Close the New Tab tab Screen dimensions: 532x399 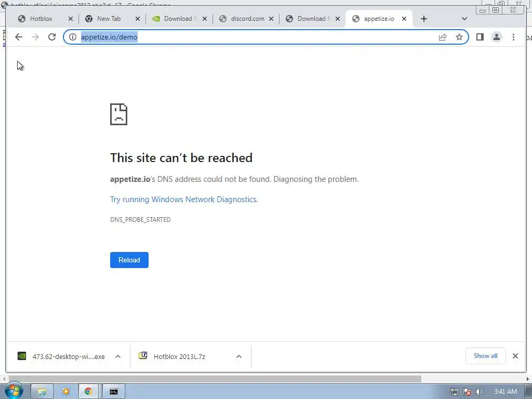[x=137, y=19]
